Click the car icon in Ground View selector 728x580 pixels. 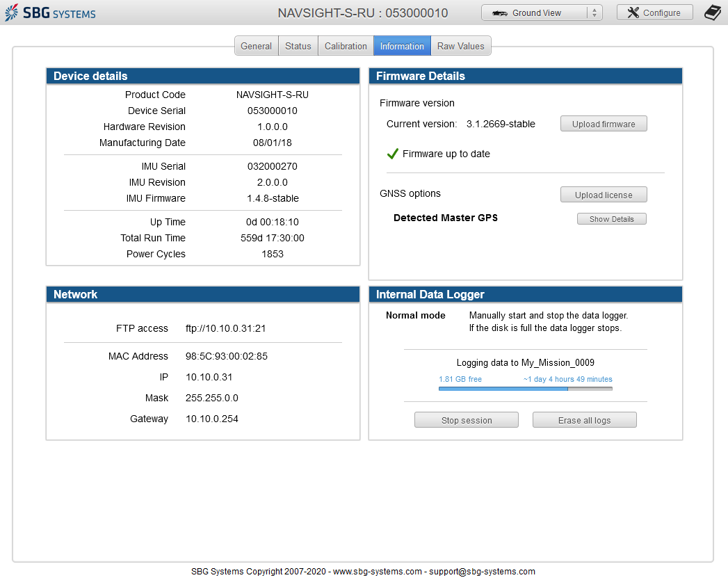click(499, 13)
